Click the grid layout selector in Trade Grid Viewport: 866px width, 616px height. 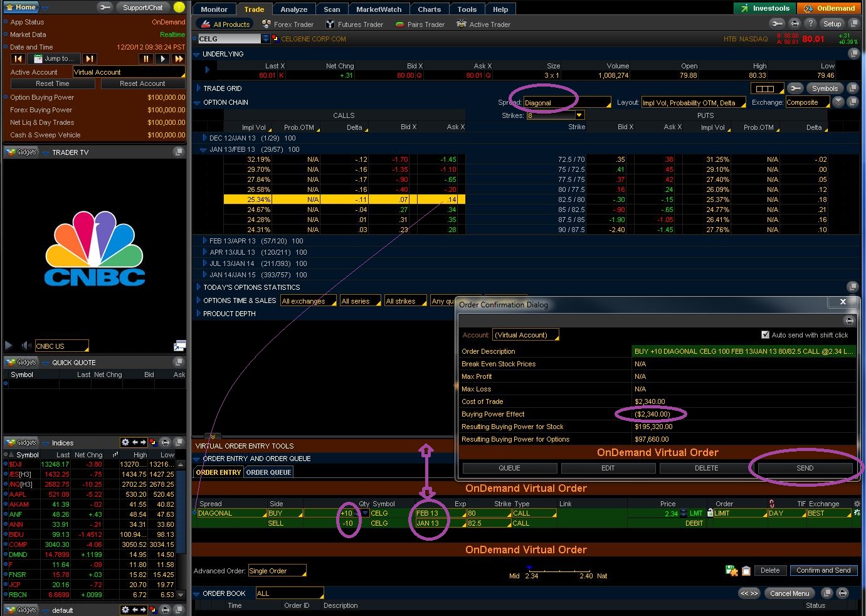click(766, 88)
